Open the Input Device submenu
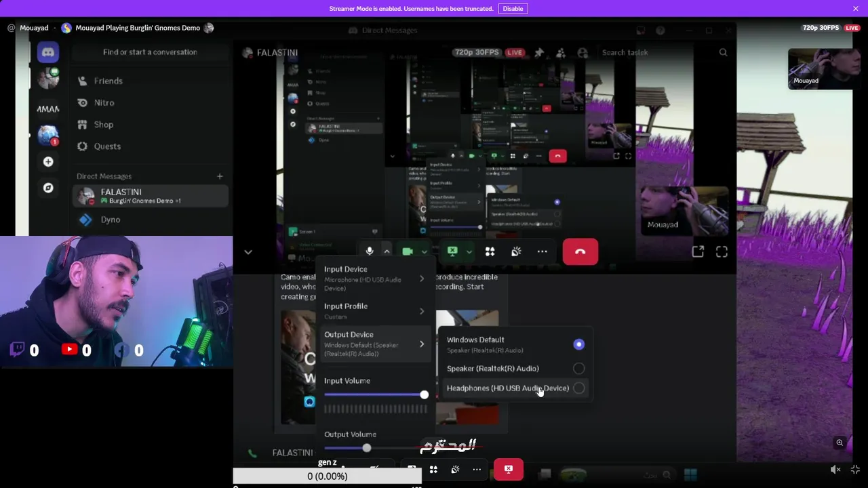Screen dimensions: 868x488 click(375, 278)
